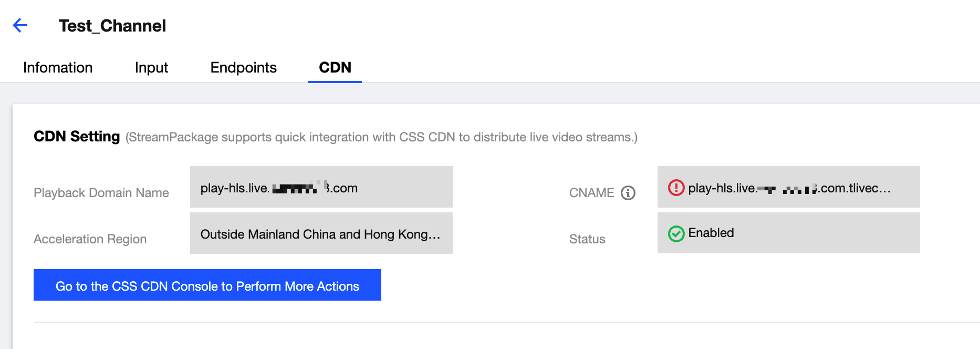The image size is (980, 349).
Task: Select the CDN tab
Action: [x=335, y=68]
